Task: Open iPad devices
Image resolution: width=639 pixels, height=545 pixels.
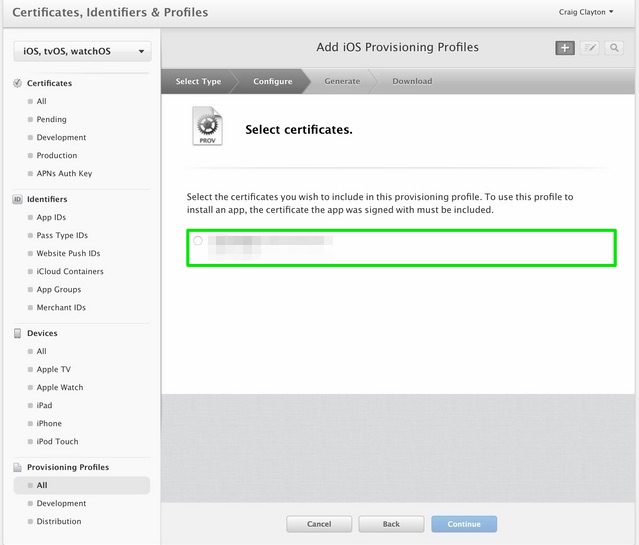Action: click(x=44, y=406)
